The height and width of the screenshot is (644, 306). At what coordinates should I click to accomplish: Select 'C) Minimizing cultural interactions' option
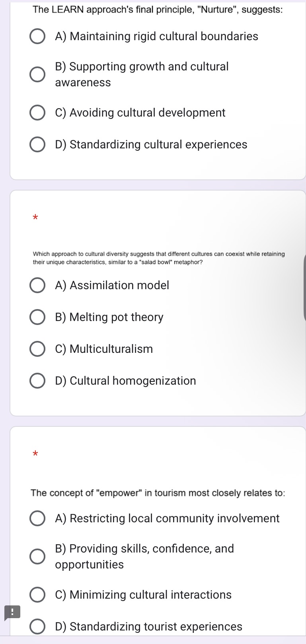coord(37,595)
